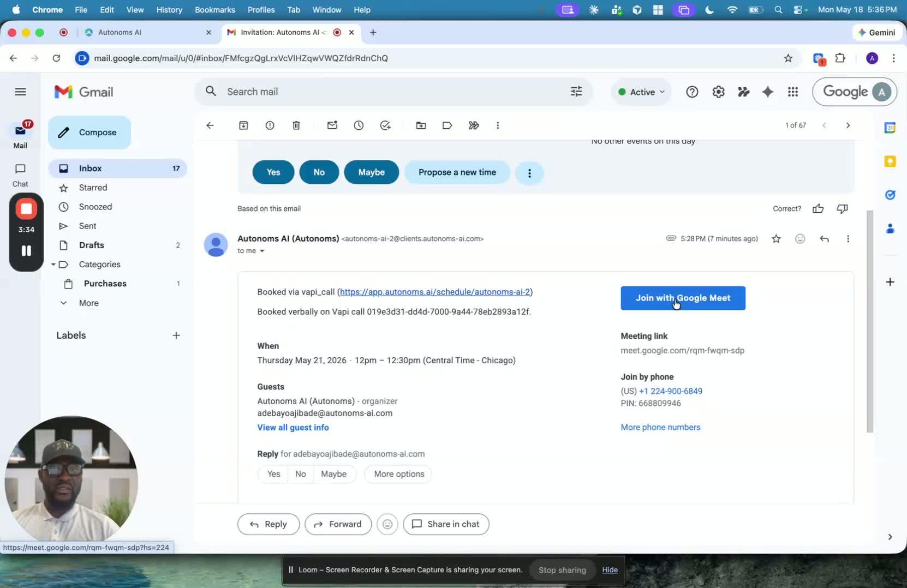The width and height of the screenshot is (907, 588).
Task: Open macOS Spotlight search
Action: point(778,10)
